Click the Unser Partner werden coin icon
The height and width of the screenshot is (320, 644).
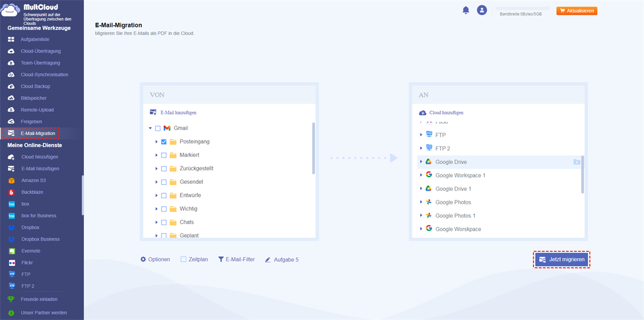coord(11,312)
